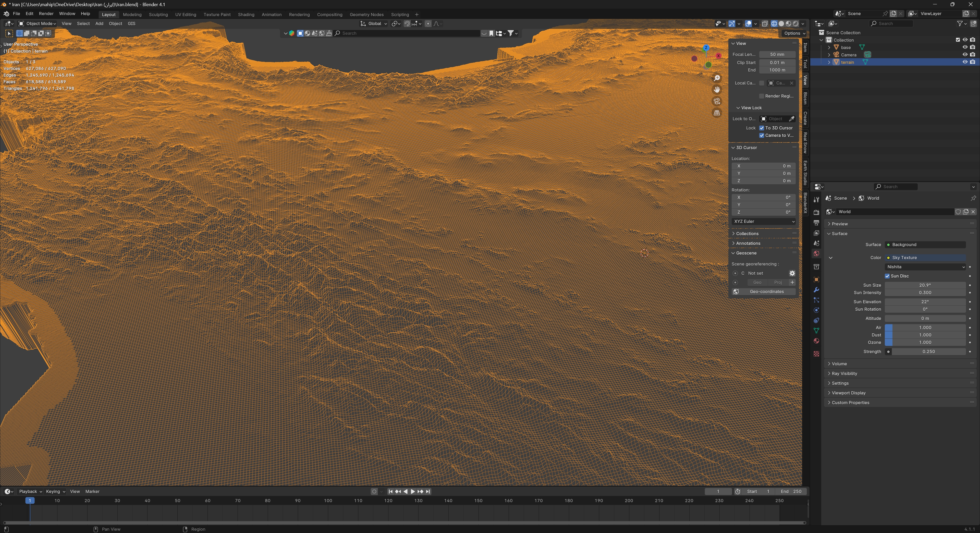Switch to orthographic view grid icon
980x533 pixels.
(x=717, y=113)
